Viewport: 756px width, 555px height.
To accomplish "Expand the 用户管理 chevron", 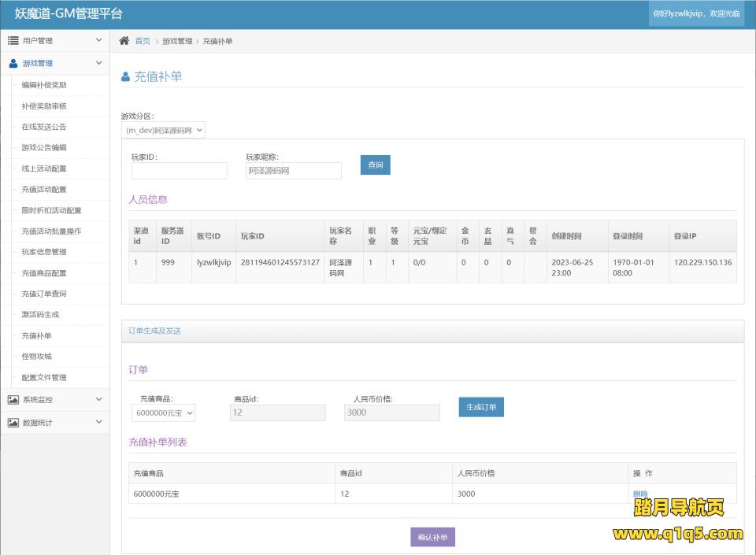I will [98, 40].
